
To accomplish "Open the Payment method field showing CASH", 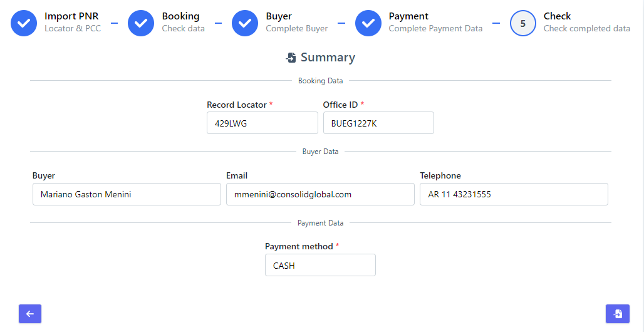I will click(x=320, y=266).
